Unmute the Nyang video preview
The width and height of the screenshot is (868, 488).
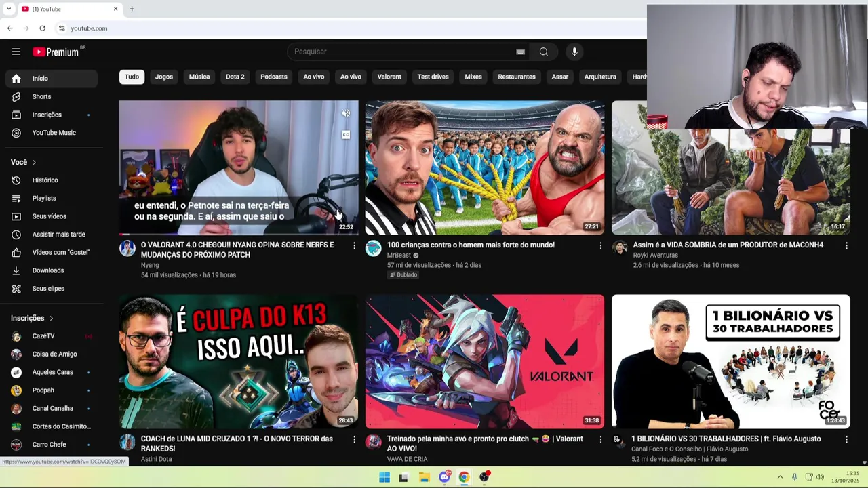[x=346, y=114]
